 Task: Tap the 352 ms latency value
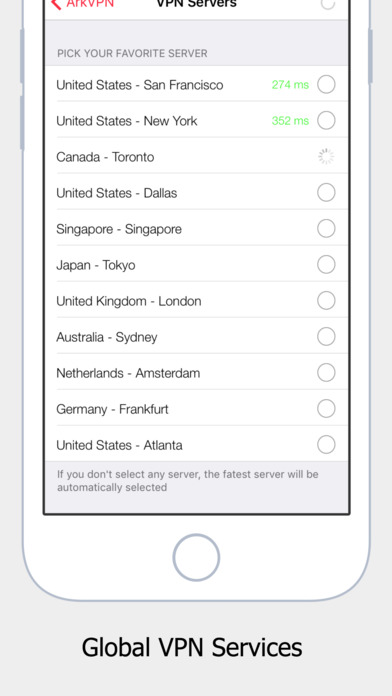pos(290,120)
